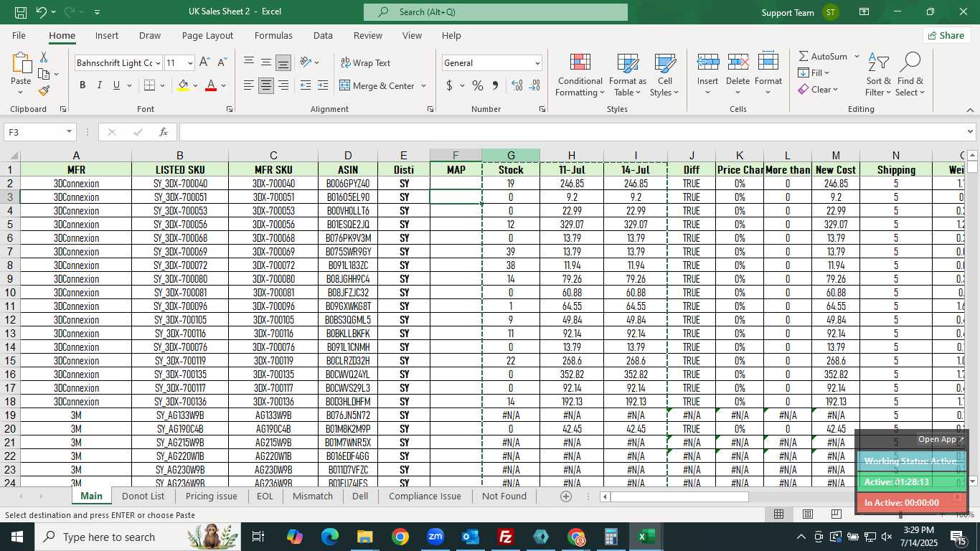Screen dimensions: 980x551
Task: Open the Donot List sheet tab
Action: coord(143,496)
